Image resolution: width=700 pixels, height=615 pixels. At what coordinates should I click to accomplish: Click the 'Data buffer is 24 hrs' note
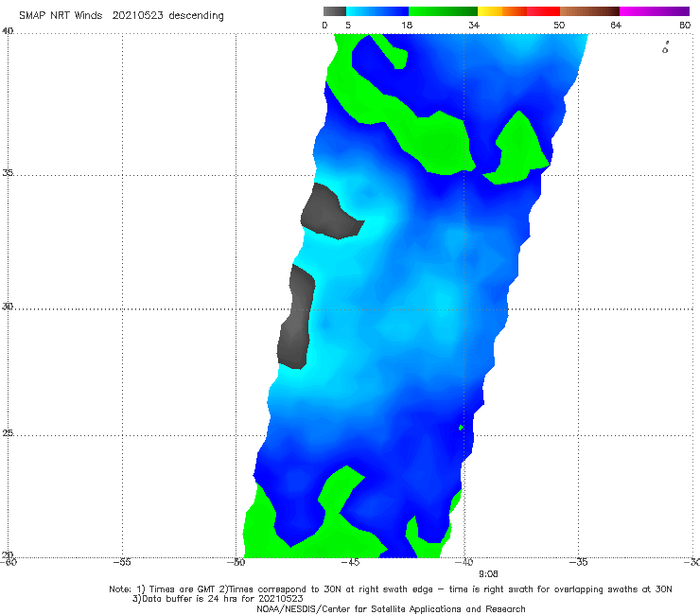[218, 599]
